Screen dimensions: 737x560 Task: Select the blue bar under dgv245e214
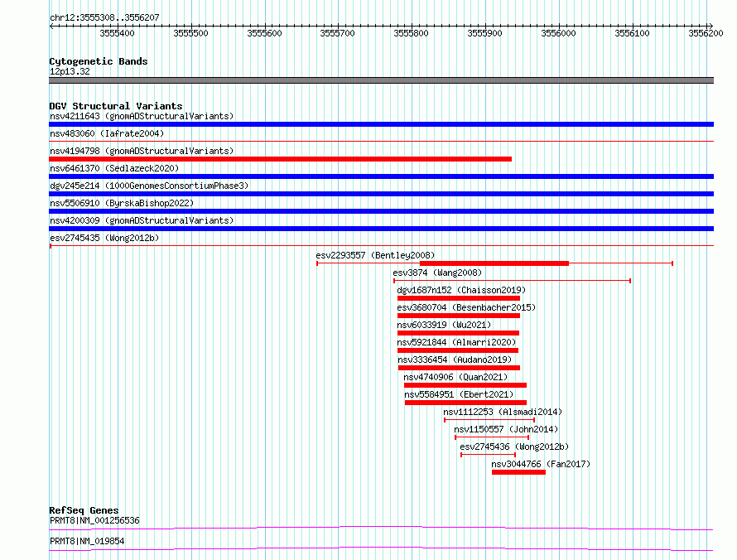pyautogui.click(x=381, y=194)
